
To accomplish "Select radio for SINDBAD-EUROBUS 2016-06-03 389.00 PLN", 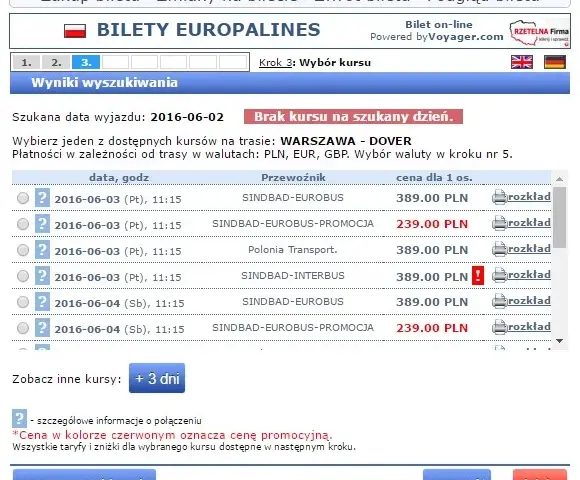I will click(23, 198).
